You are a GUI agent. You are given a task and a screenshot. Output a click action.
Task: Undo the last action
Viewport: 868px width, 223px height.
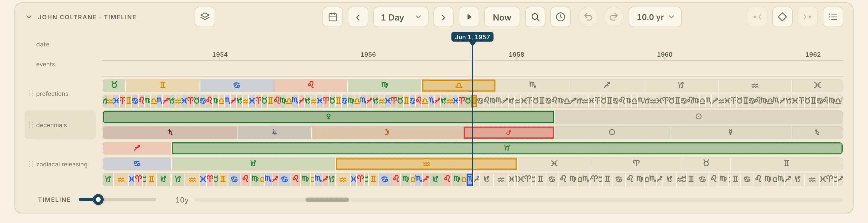pyautogui.click(x=588, y=17)
